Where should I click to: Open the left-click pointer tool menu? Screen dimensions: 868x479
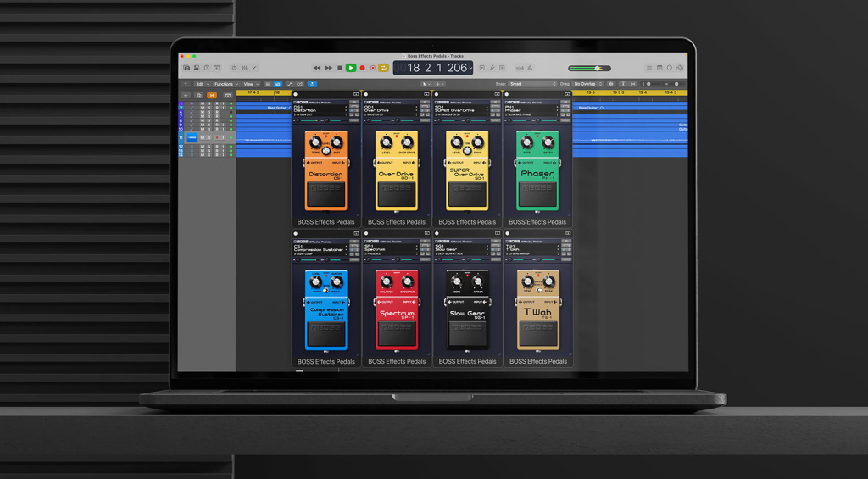pyautogui.click(x=426, y=84)
